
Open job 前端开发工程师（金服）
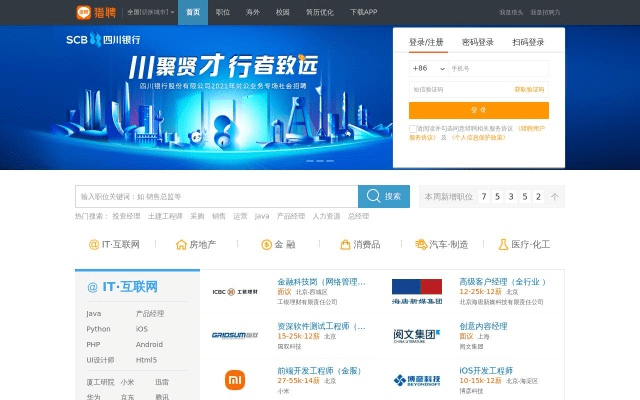(x=319, y=371)
